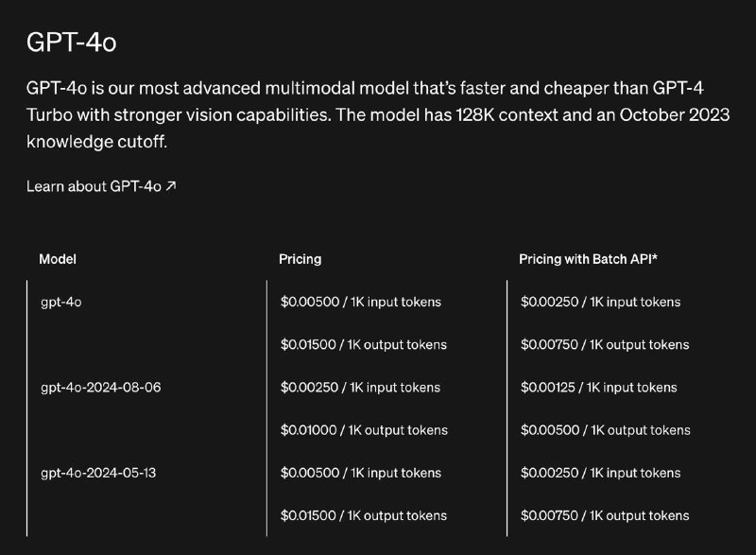The height and width of the screenshot is (555, 756).
Task: Select the Model column header
Action: [58, 259]
